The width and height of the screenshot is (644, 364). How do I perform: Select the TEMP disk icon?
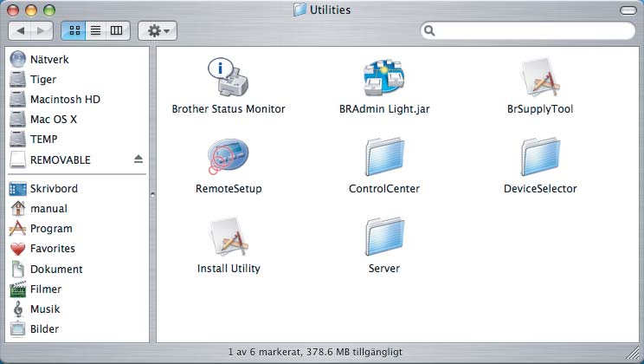click(17, 139)
